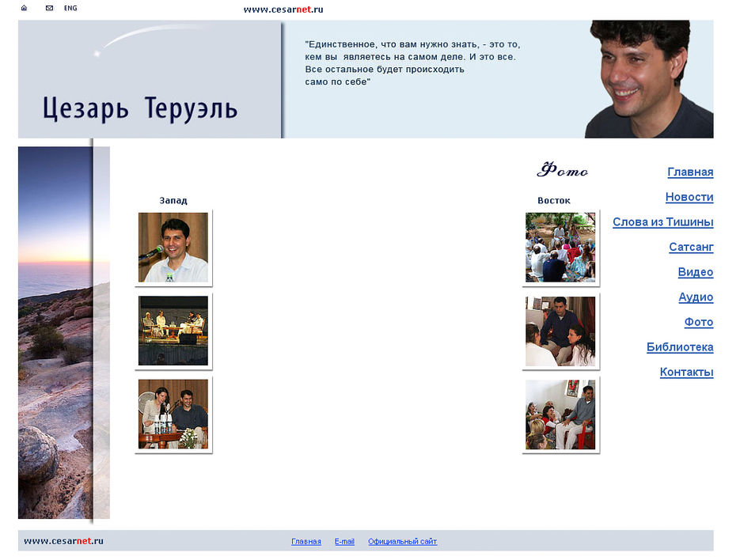Open the Сатсанг menu link

691,247
